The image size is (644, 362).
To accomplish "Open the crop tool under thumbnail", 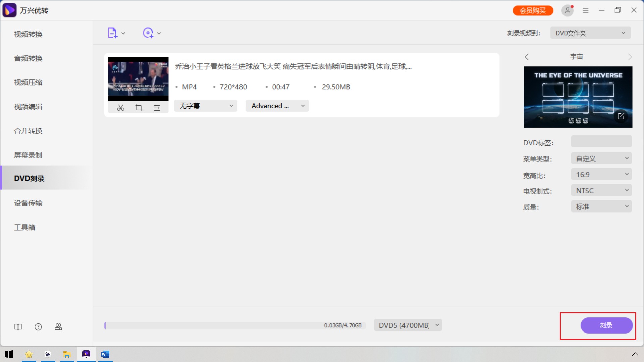I will 139,108.
